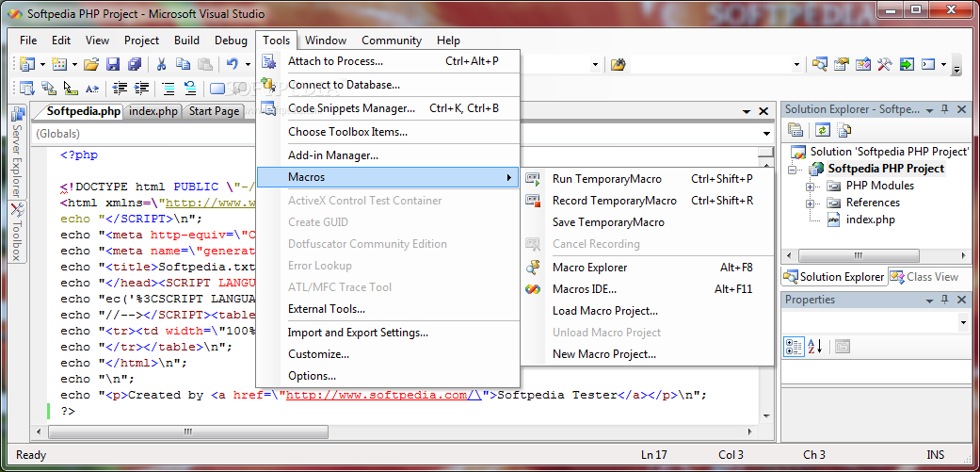The image size is (980, 472).
Task: Select New Macro Project submenu item
Action: [648, 354]
